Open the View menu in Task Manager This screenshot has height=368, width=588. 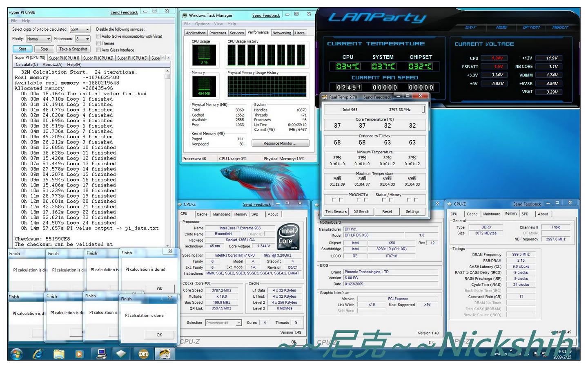pyautogui.click(x=218, y=24)
